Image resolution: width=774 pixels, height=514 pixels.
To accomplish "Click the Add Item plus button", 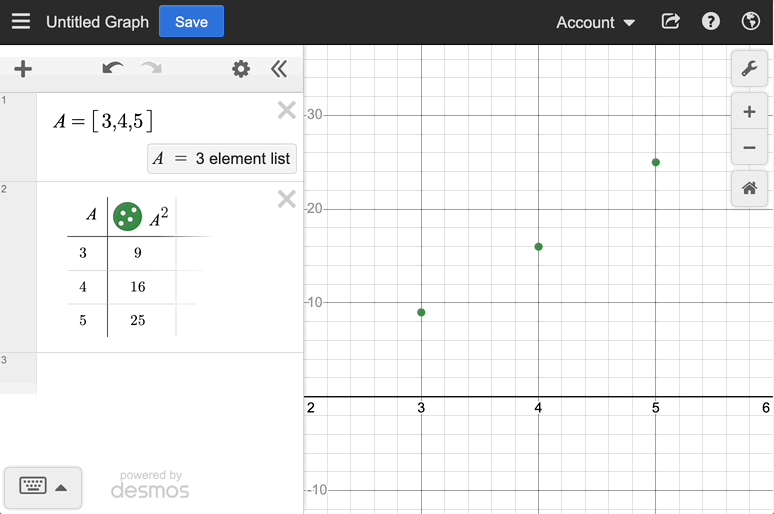I will pyautogui.click(x=23, y=69).
